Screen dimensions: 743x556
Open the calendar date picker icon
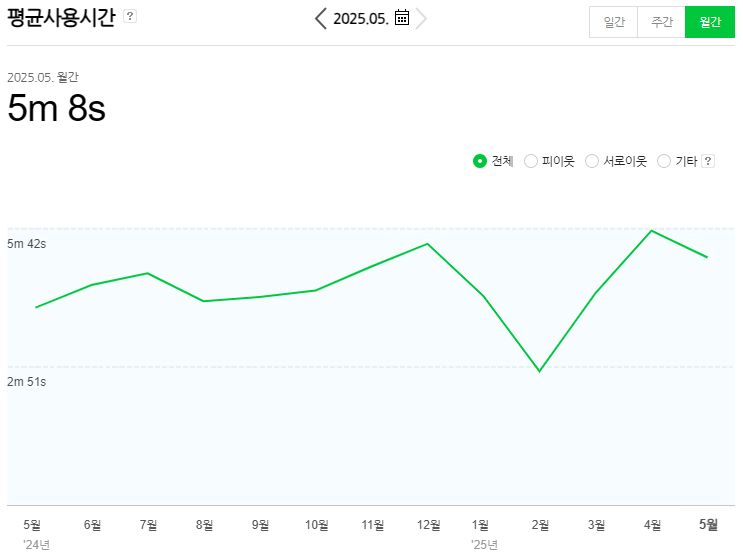[402, 18]
